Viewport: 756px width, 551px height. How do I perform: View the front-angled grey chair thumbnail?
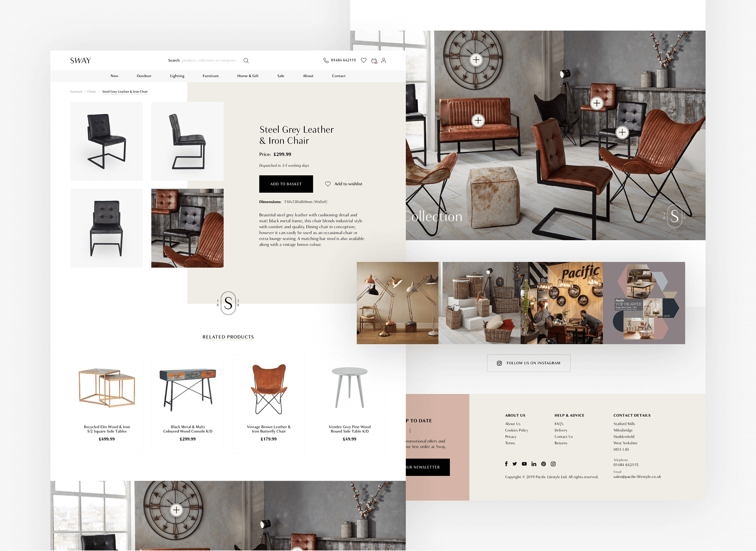pyautogui.click(x=107, y=141)
